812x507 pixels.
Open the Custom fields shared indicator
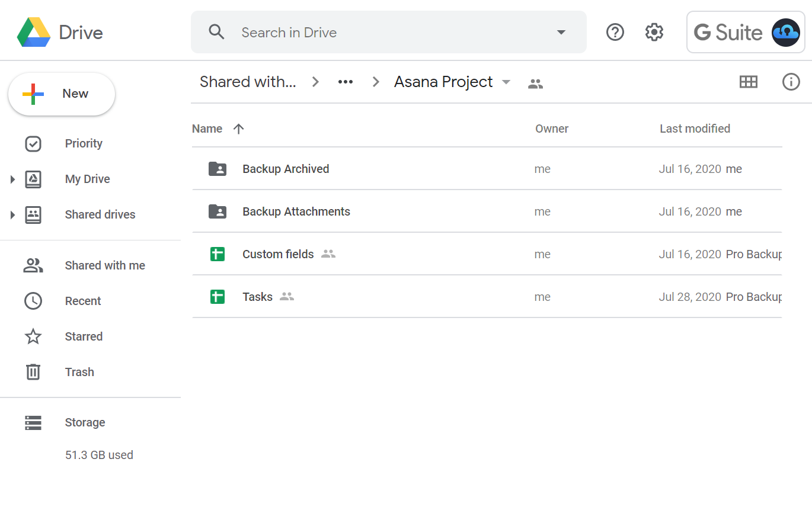[328, 254]
